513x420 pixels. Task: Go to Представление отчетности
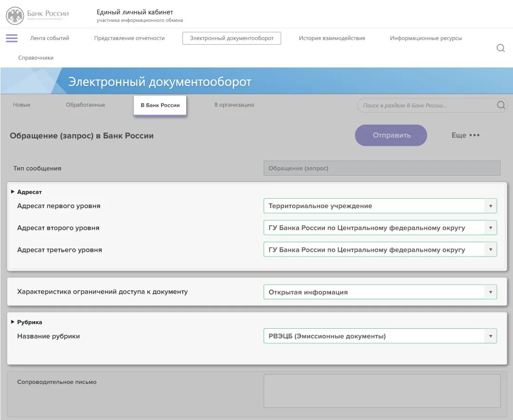129,38
